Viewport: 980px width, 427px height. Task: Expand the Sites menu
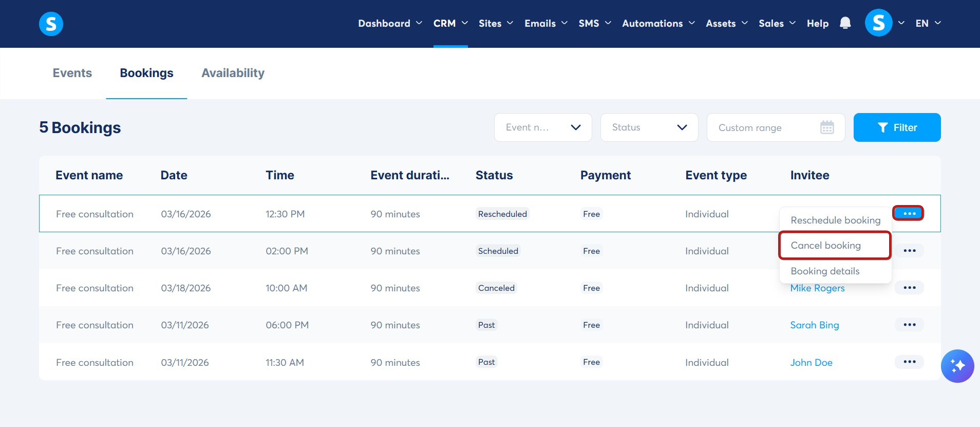coord(496,23)
